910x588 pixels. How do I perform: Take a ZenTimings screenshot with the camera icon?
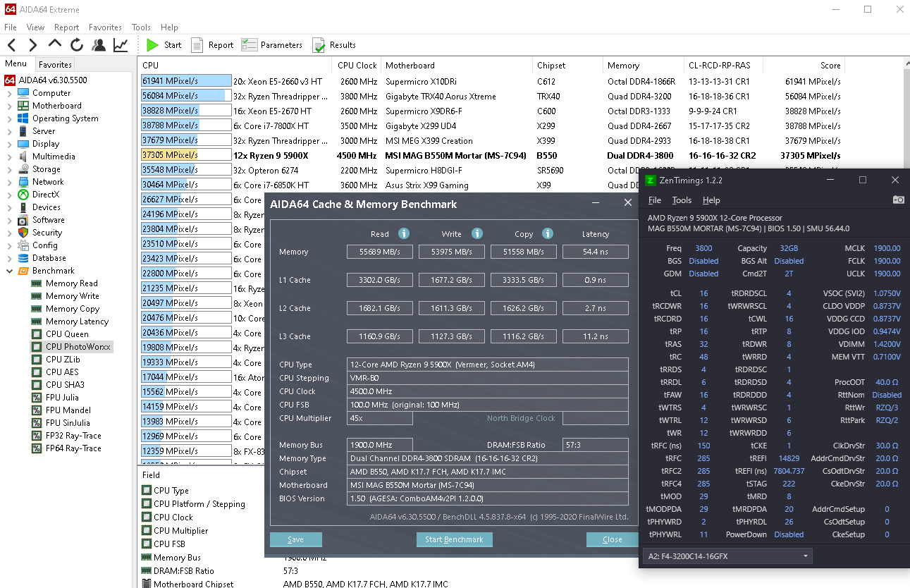[x=899, y=200]
